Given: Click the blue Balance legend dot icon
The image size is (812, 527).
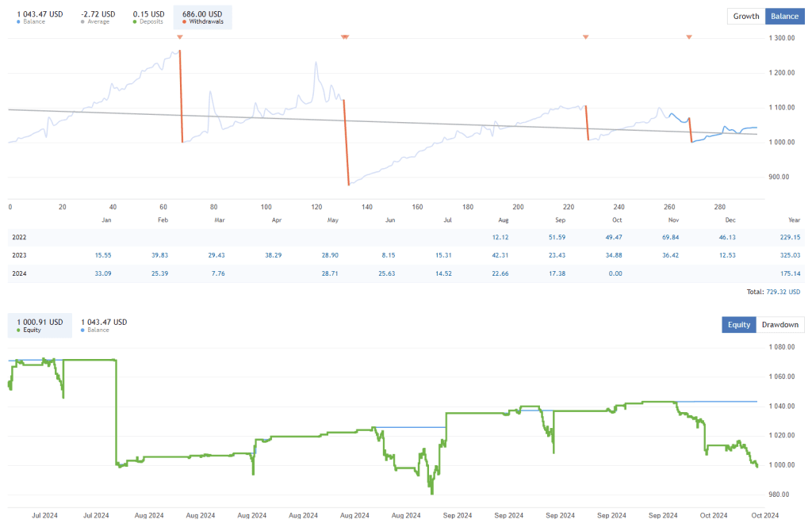Looking at the screenshot, I should (x=18, y=21).
